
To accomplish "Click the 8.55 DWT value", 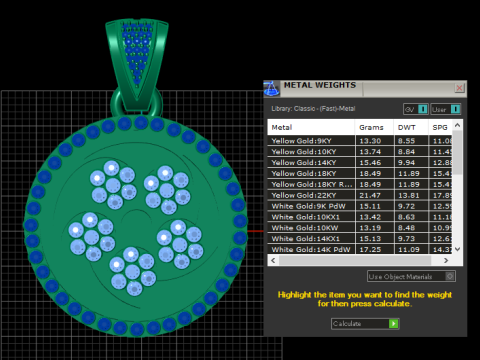I will [x=406, y=141].
